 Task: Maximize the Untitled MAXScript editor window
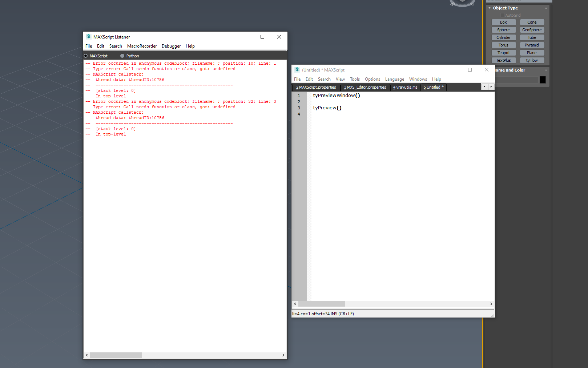click(470, 70)
